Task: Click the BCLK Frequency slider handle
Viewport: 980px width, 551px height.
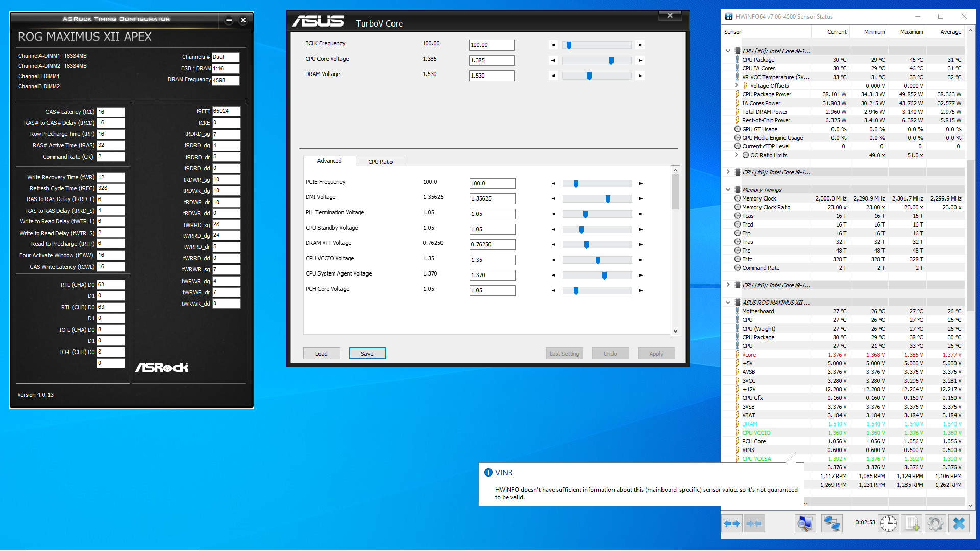Action: click(x=569, y=45)
